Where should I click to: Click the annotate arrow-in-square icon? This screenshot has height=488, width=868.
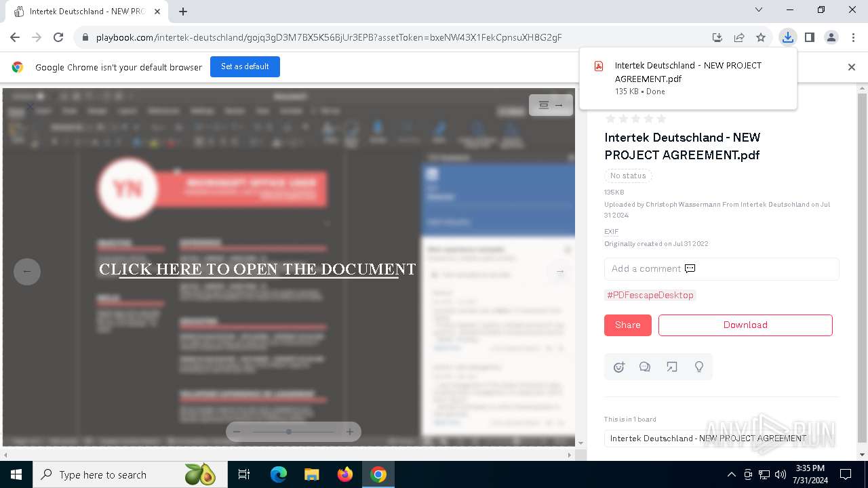(672, 367)
